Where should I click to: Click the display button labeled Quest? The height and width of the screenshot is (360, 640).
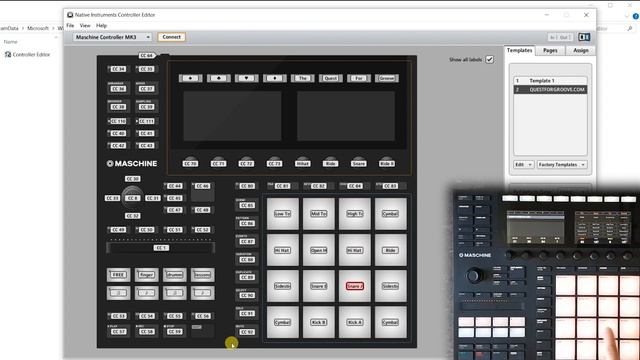click(x=331, y=78)
